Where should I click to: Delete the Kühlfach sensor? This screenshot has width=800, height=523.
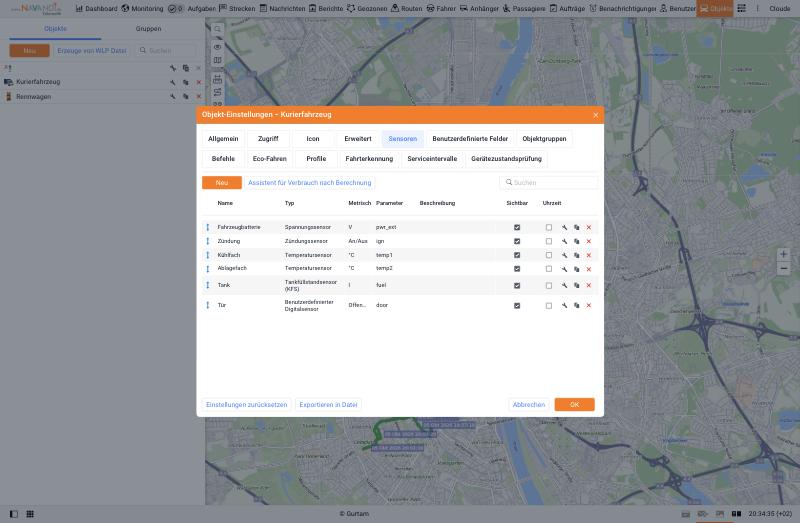pos(589,255)
